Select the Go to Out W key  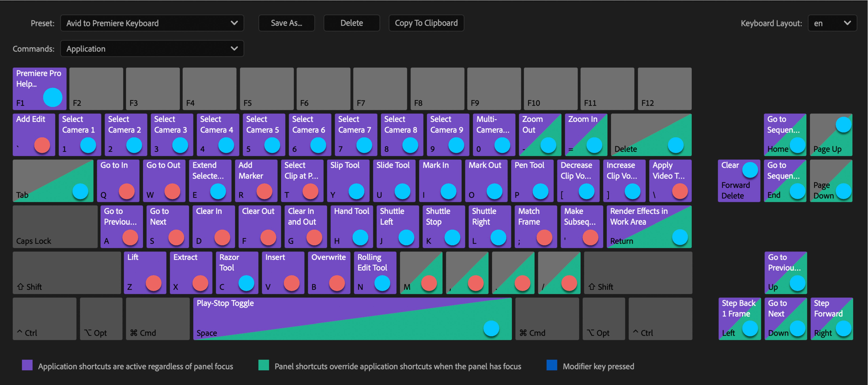[164, 181]
